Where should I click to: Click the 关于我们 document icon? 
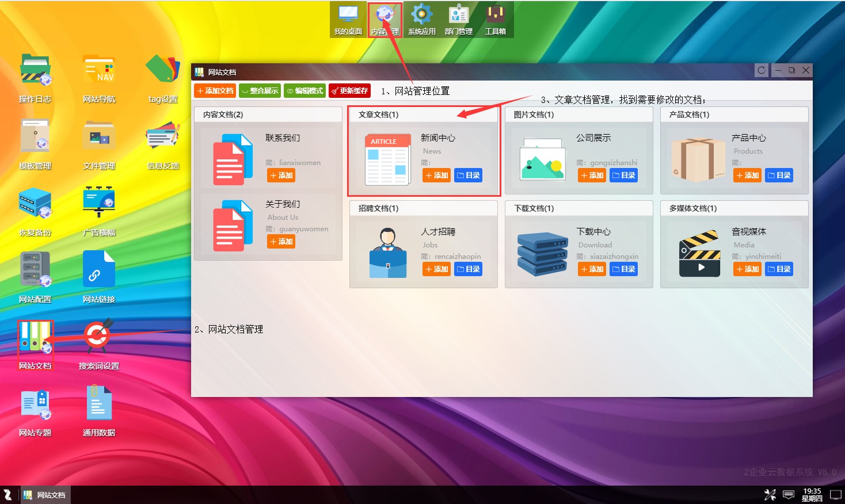pos(233,226)
